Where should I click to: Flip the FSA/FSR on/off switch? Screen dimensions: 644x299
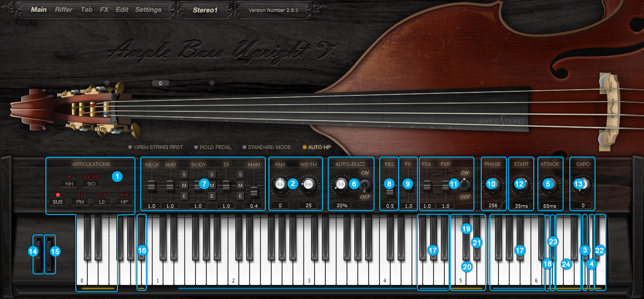coord(465,184)
